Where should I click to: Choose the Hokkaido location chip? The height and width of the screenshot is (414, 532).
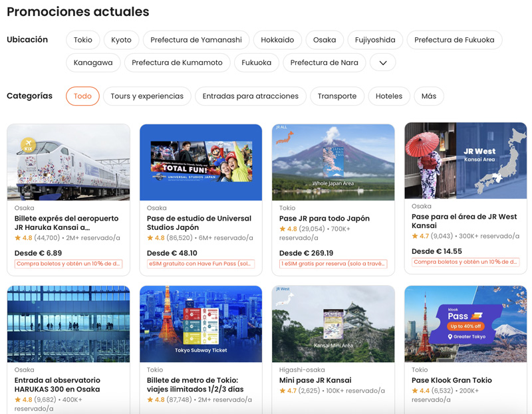pyautogui.click(x=277, y=40)
